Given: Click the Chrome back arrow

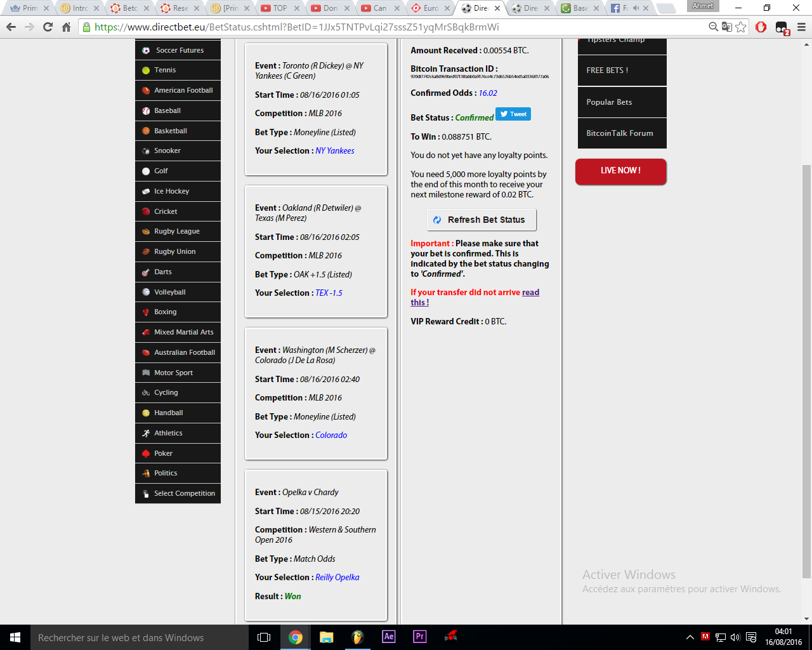Looking at the screenshot, I should point(11,27).
